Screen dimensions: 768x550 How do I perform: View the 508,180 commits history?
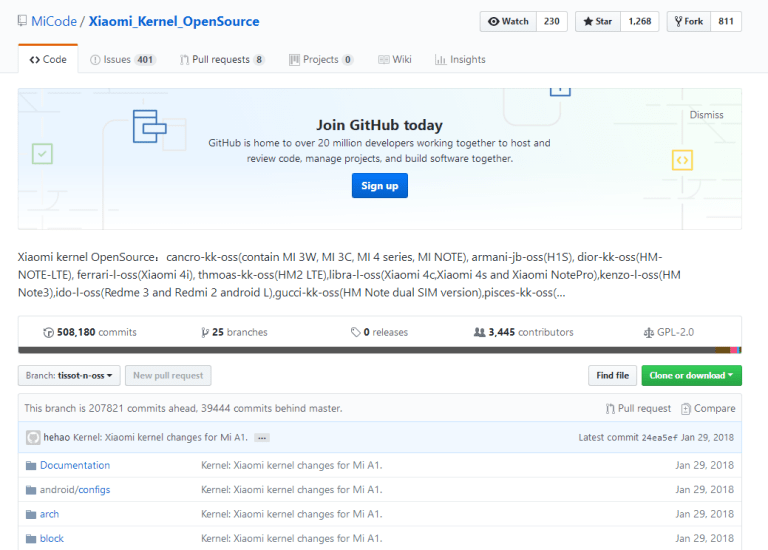(90, 333)
